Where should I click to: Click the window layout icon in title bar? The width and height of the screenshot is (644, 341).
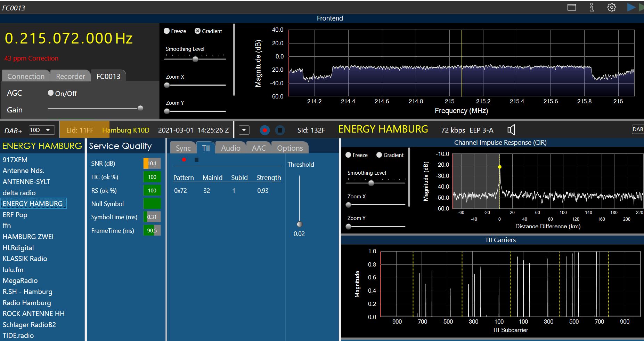572,7
